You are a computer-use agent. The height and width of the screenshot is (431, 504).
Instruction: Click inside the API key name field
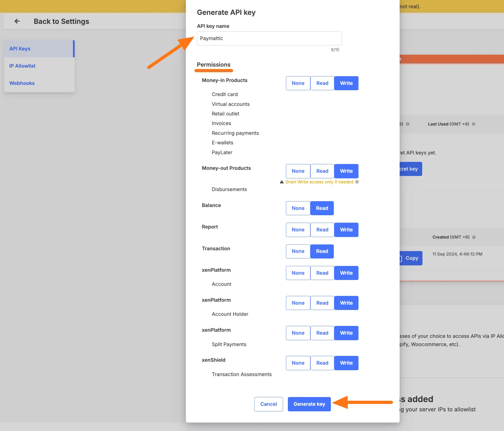(x=269, y=38)
